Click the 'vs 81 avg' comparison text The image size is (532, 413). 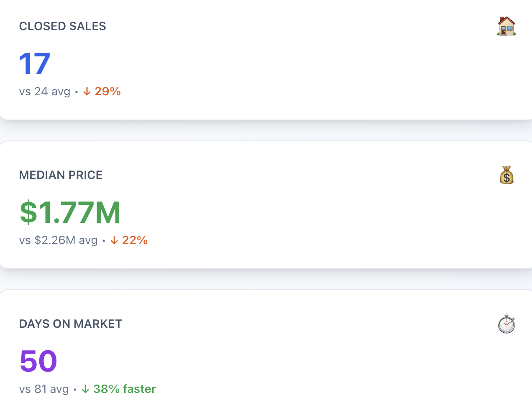coord(44,389)
